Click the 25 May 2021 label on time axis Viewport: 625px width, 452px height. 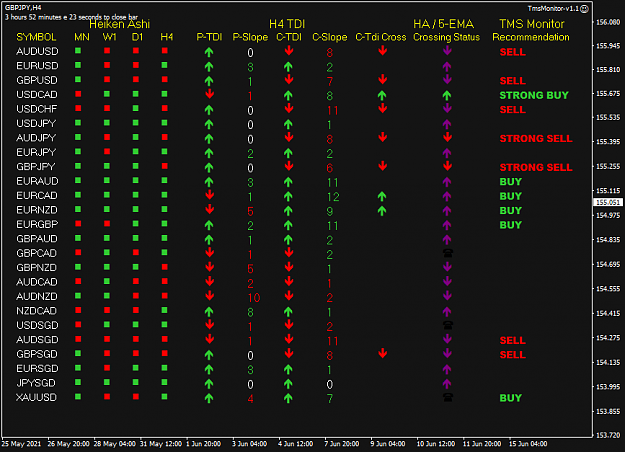[21, 444]
